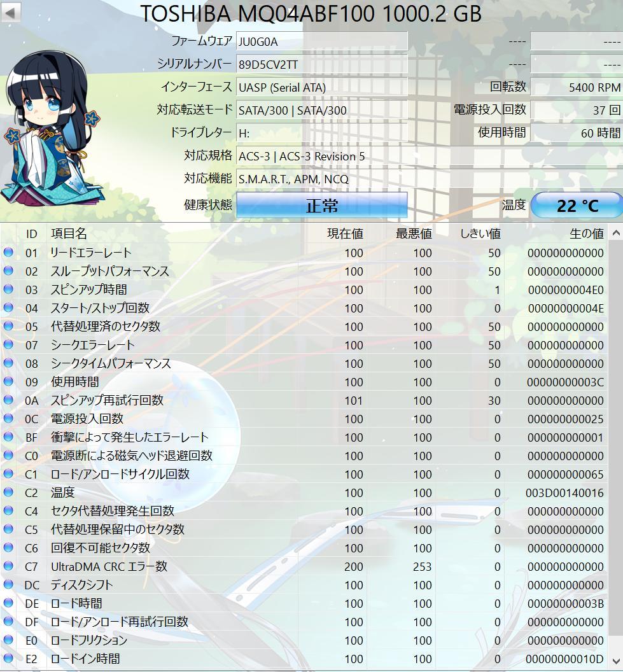The image size is (623, 672).
Task: Click status orb for 03 スピンアップ時間
Action: [8, 289]
